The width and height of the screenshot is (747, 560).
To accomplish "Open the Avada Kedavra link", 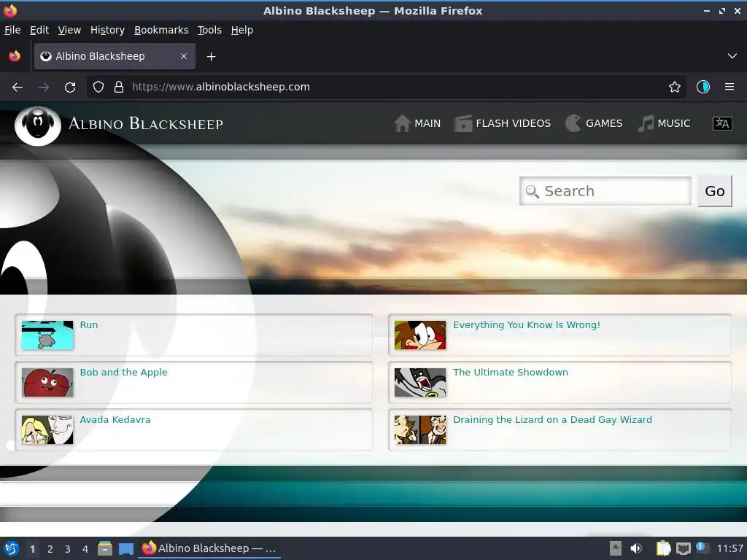I will 115,419.
